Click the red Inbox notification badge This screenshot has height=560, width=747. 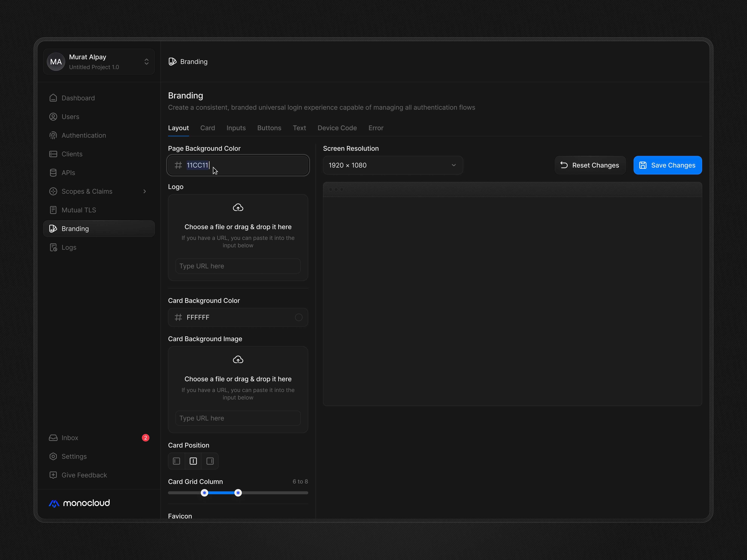click(145, 438)
